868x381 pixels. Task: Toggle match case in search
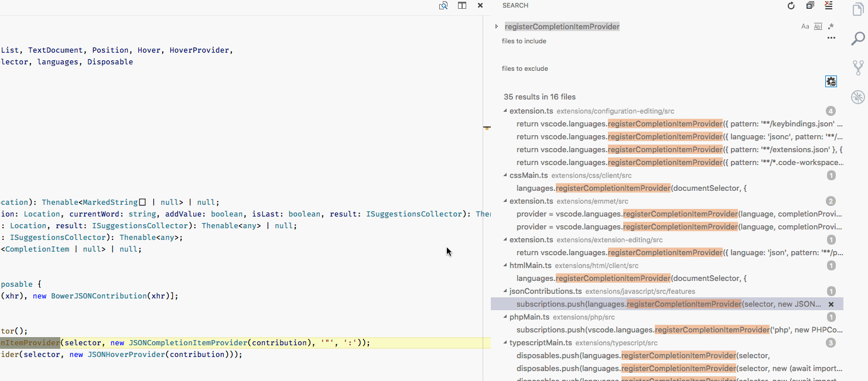(x=805, y=26)
